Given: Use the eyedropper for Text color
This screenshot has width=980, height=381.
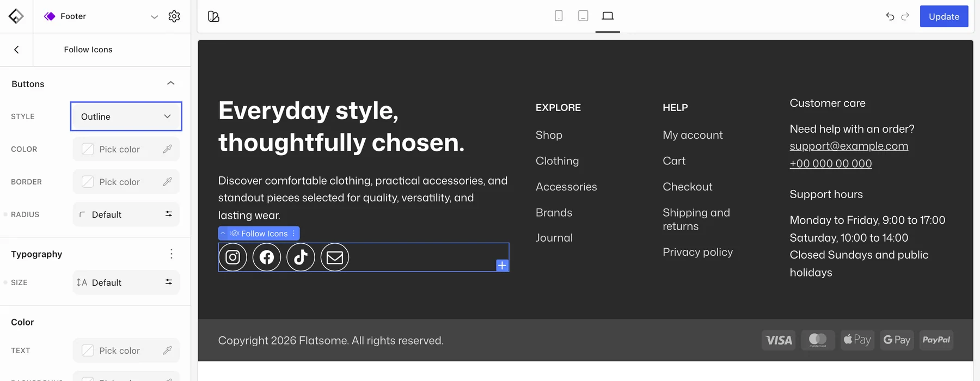Looking at the screenshot, I should tap(168, 351).
